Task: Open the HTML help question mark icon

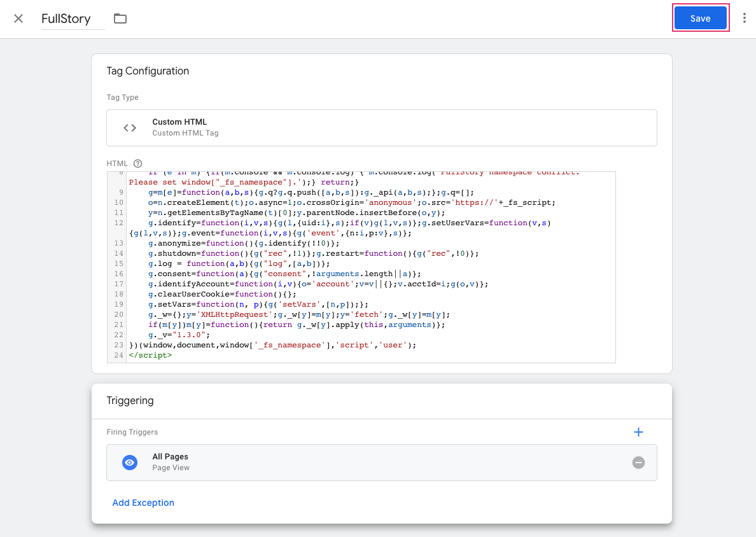Action: pyautogui.click(x=137, y=164)
